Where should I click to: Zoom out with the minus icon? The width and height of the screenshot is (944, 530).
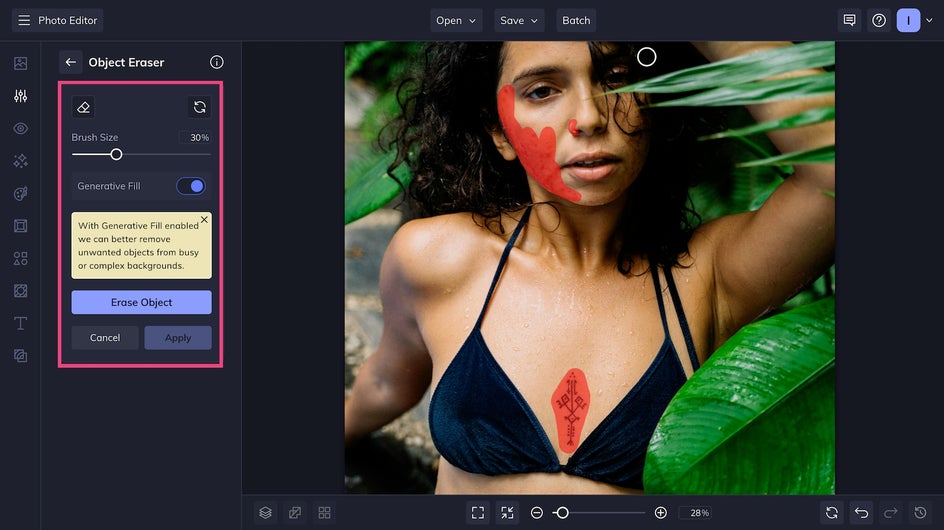coord(537,513)
